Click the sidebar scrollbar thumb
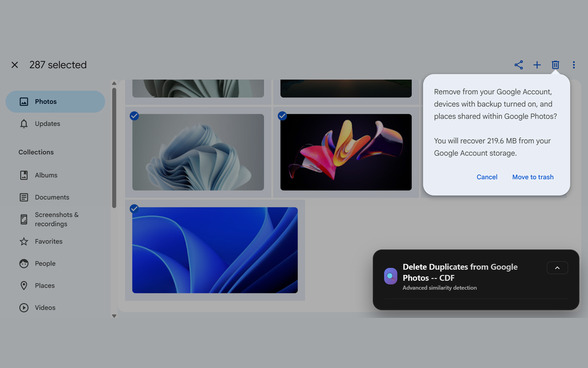Screen dimensions: 588x368 point(114,148)
